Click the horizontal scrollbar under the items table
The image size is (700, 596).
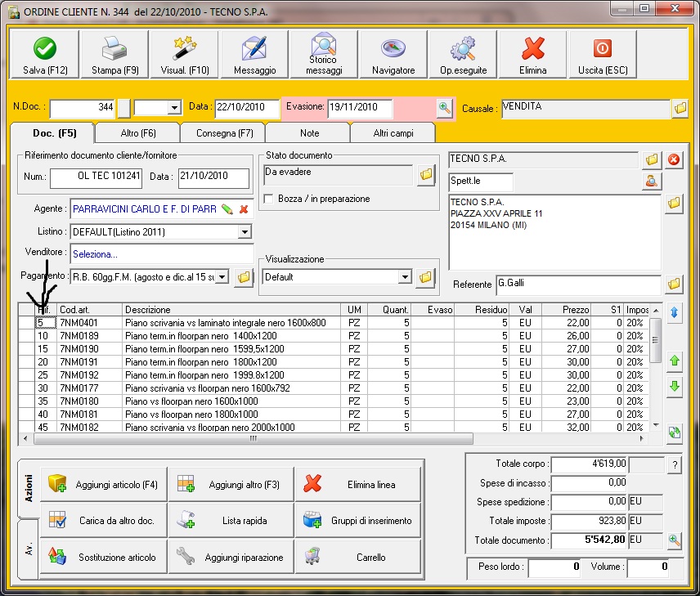pos(254,438)
